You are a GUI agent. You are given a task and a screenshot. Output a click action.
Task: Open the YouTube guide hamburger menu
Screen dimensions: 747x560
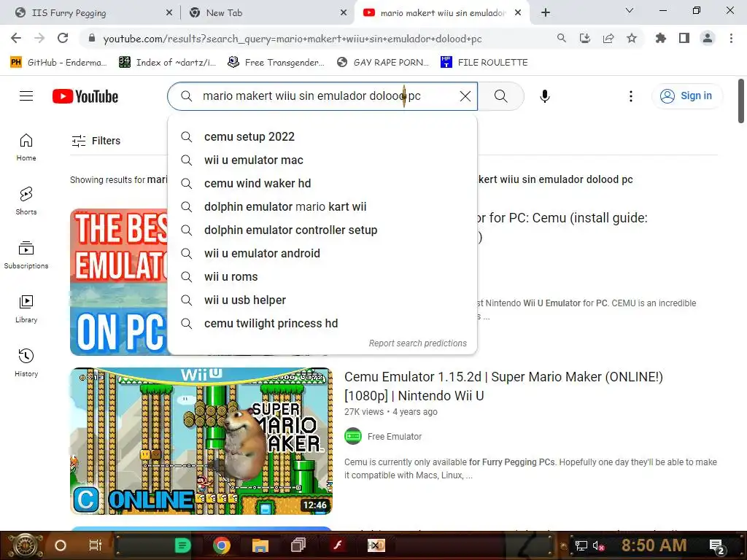(26, 96)
